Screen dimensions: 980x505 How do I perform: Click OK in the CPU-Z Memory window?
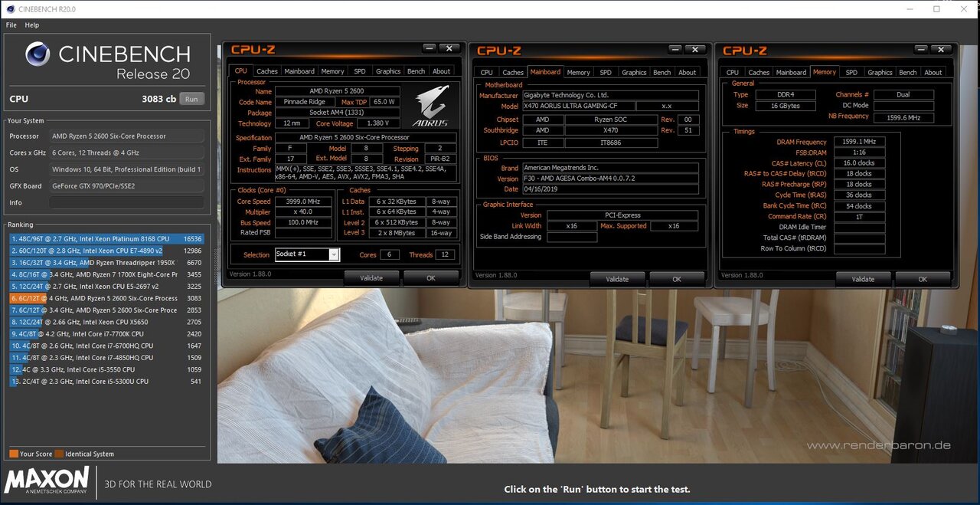coord(923,279)
